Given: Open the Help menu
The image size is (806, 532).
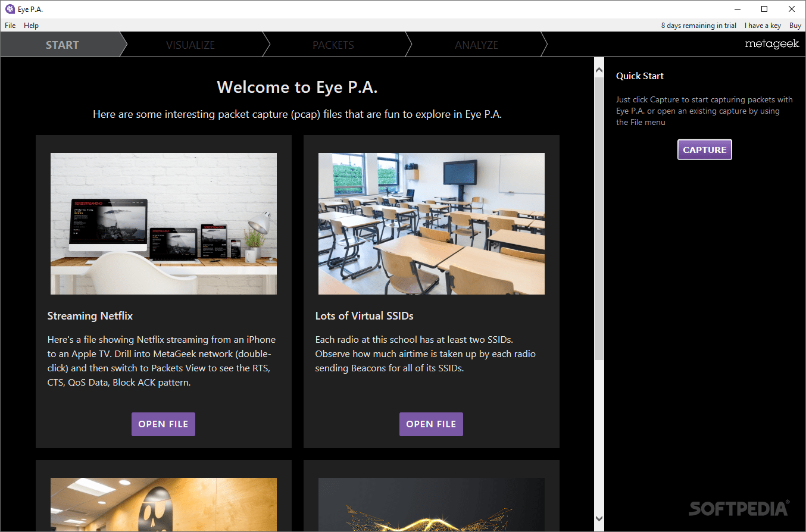Looking at the screenshot, I should click(31, 26).
